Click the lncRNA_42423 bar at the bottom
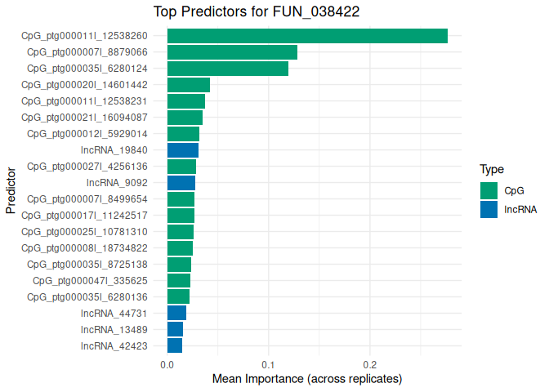 (175, 345)
